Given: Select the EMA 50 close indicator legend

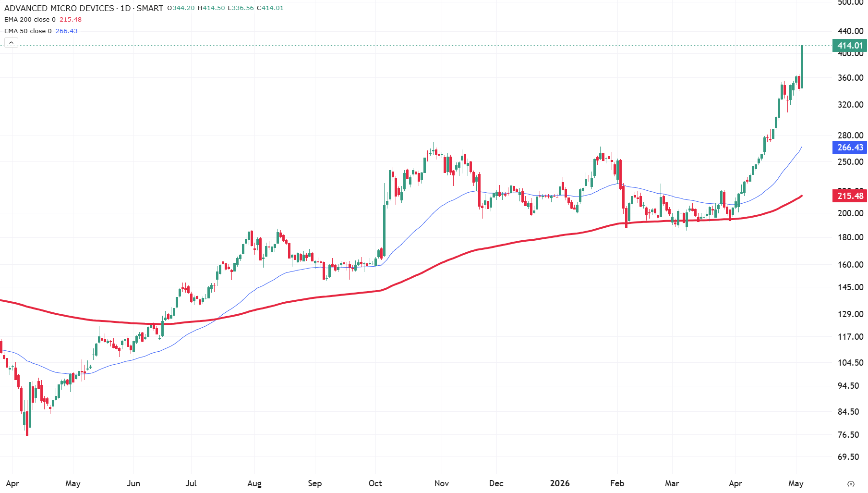Looking at the screenshot, I should 41,31.
